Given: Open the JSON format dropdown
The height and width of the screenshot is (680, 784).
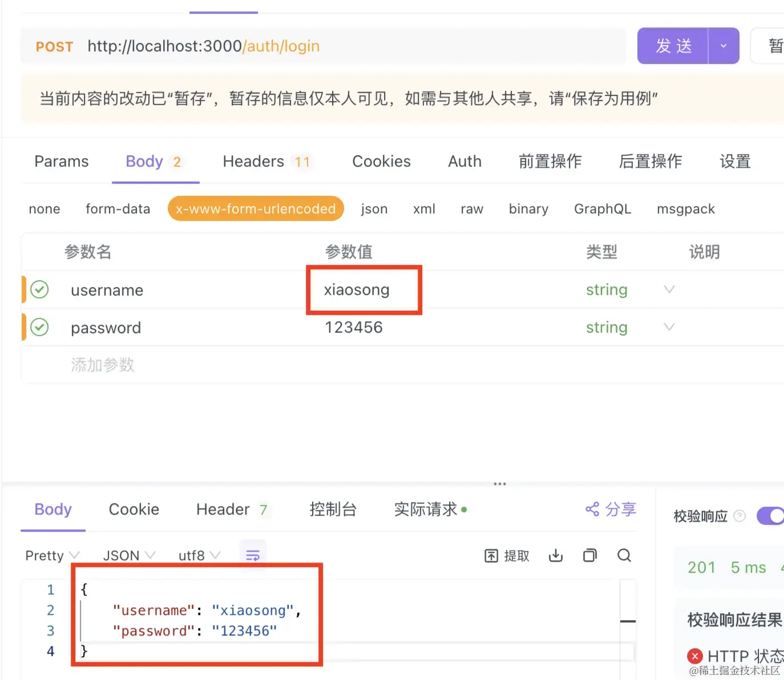Looking at the screenshot, I should click(129, 556).
